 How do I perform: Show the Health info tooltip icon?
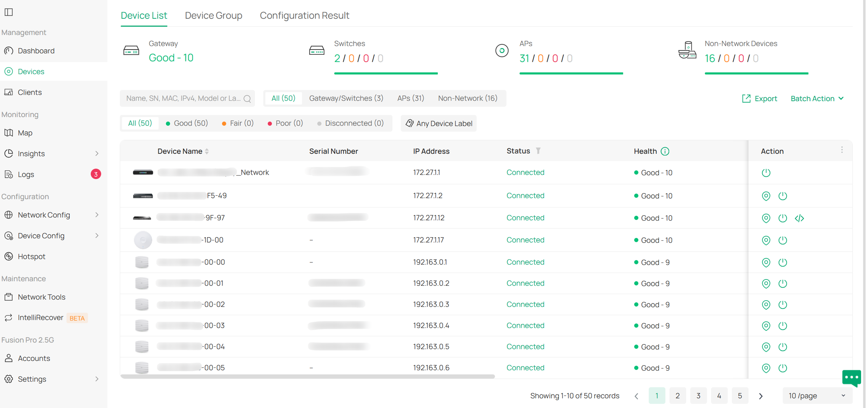tap(665, 151)
